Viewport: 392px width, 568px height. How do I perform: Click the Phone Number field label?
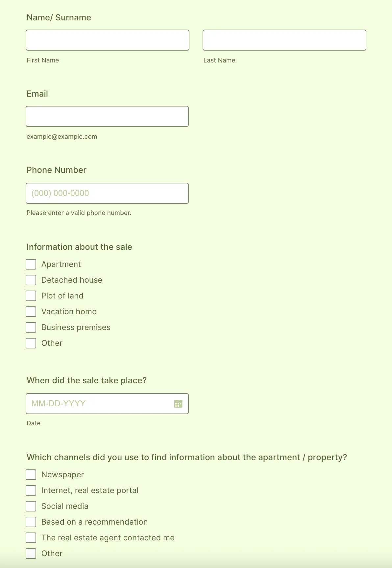[56, 170]
